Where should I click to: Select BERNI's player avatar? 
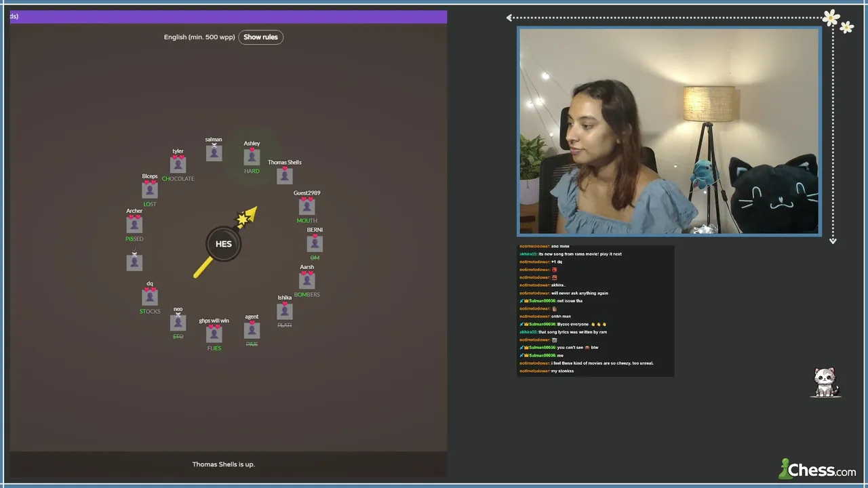(315, 243)
